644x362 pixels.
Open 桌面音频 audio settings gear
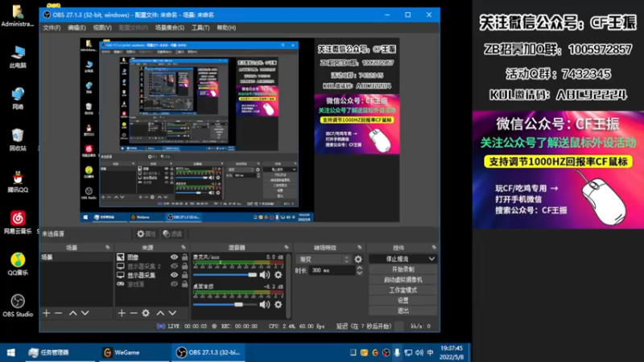278,304
